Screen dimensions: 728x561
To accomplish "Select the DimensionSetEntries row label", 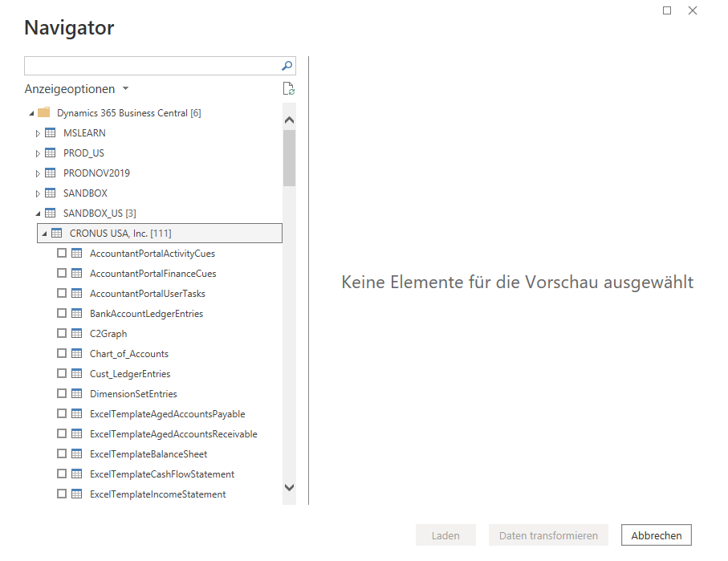I will pos(133,394).
